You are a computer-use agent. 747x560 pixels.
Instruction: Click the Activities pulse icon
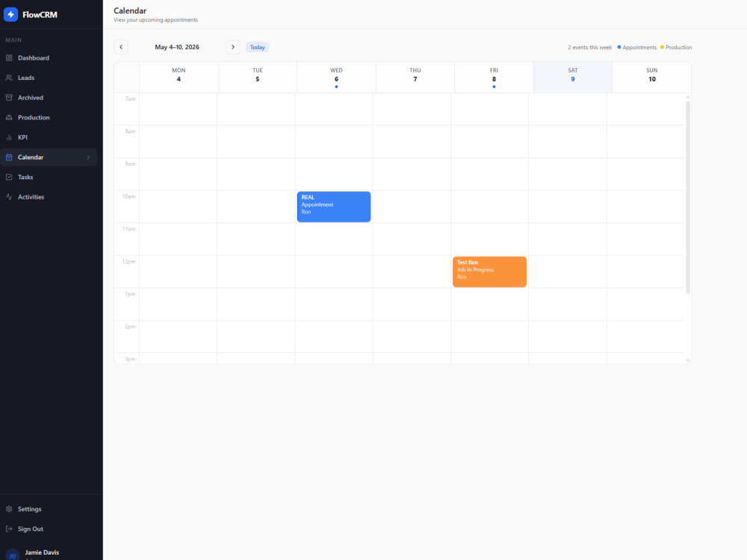pyautogui.click(x=9, y=196)
